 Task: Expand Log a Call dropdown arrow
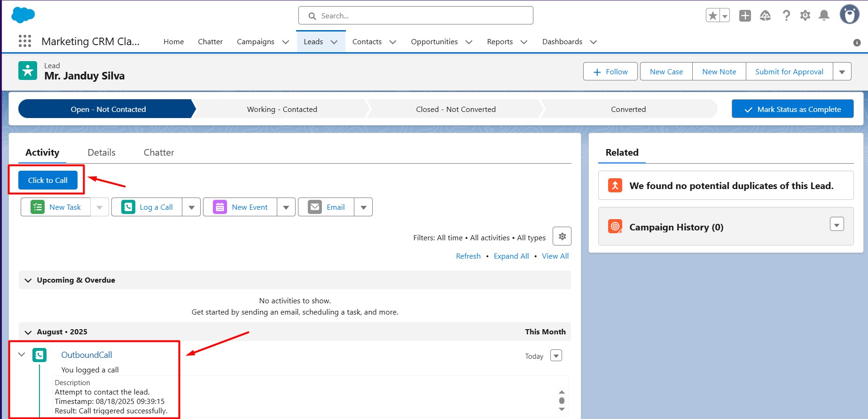click(191, 207)
